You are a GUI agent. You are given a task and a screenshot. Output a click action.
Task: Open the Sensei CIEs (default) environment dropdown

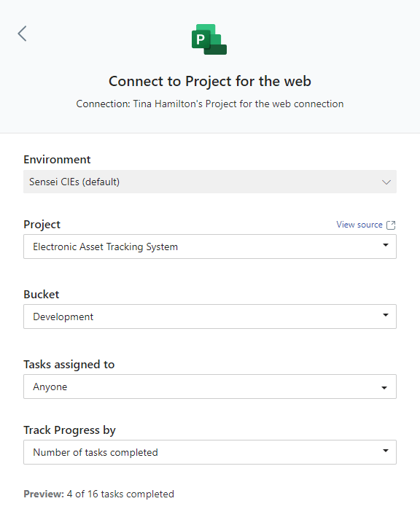click(x=210, y=182)
